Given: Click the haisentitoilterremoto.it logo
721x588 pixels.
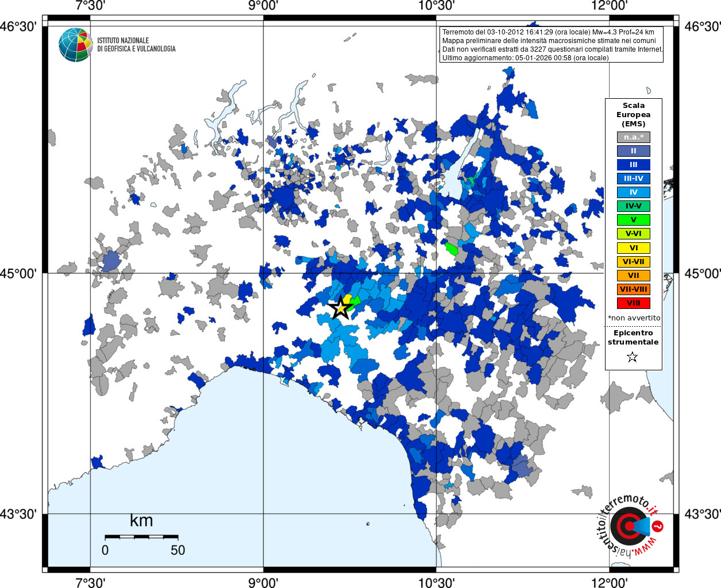Looking at the screenshot, I should pyautogui.click(x=630, y=525).
